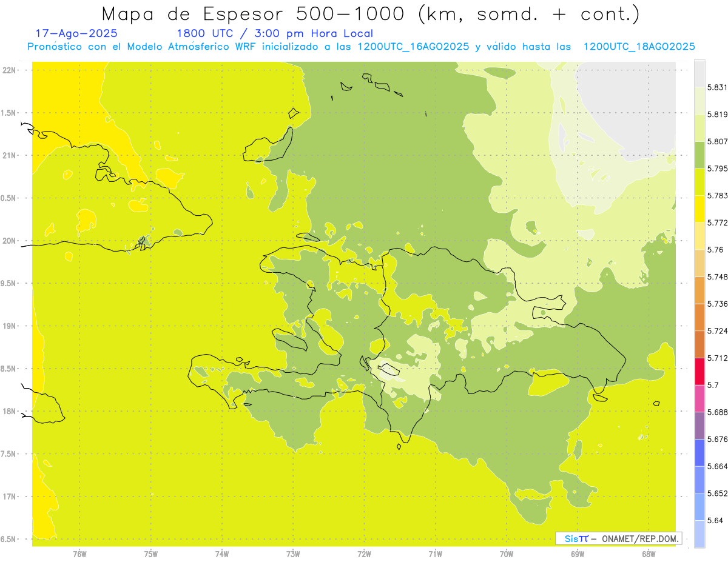Image resolution: width=728 pixels, height=562 pixels.
Task: Click legend value 5.7
Action: [x=713, y=385]
